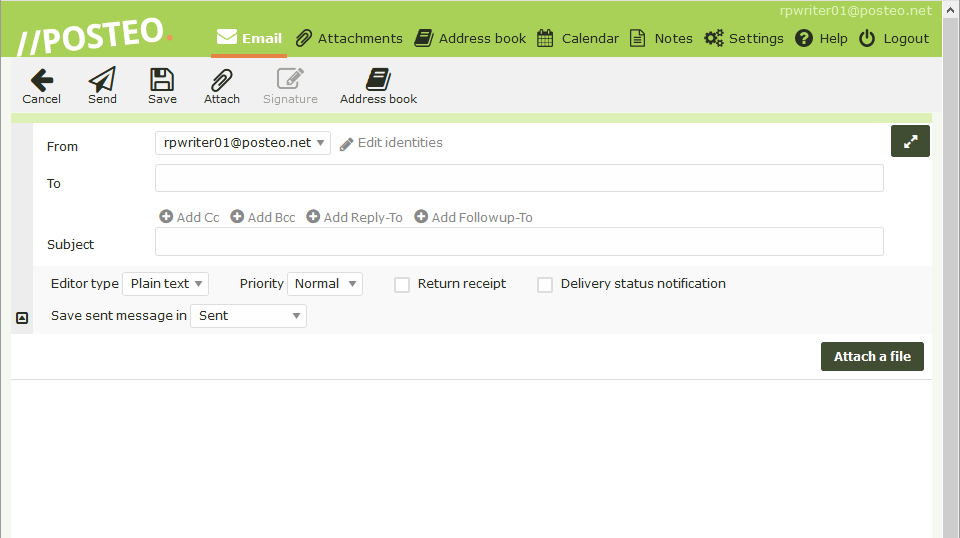The height and width of the screenshot is (538, 960).
Task: Click the scrollbar up arrow
Action: click(951, 10)
